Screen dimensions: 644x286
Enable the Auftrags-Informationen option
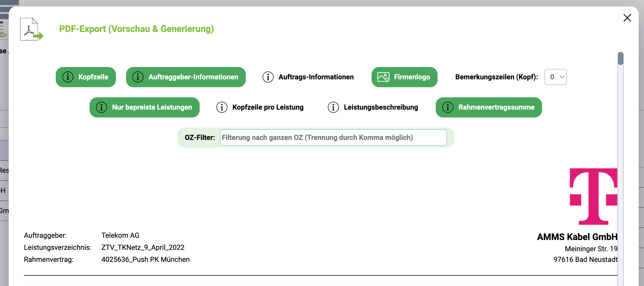click(316, 77)
